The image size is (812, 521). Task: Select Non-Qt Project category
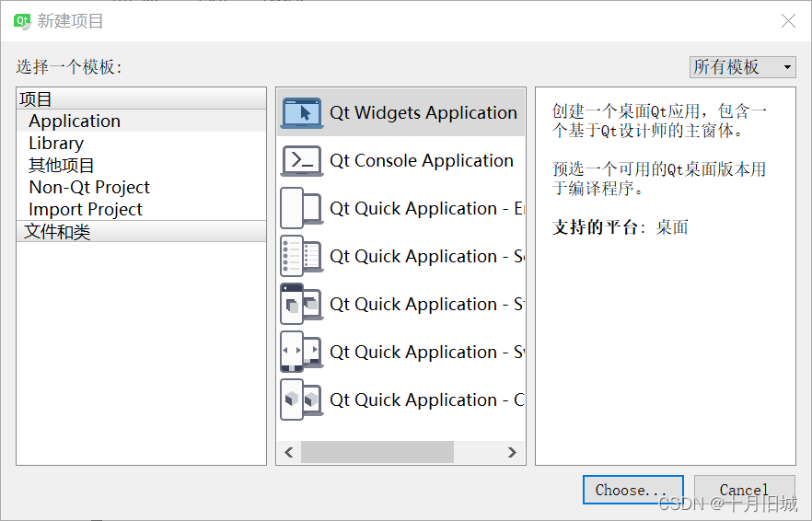[142, 187]
